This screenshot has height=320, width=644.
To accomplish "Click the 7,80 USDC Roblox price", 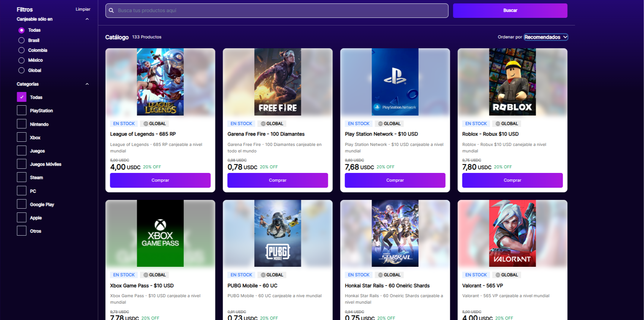I will (x=477, y=167).
